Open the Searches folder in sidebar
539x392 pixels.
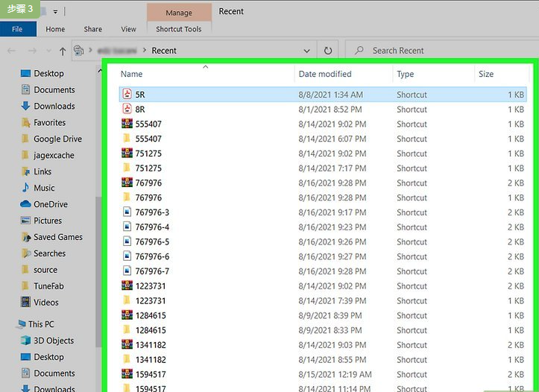point(43,253)
